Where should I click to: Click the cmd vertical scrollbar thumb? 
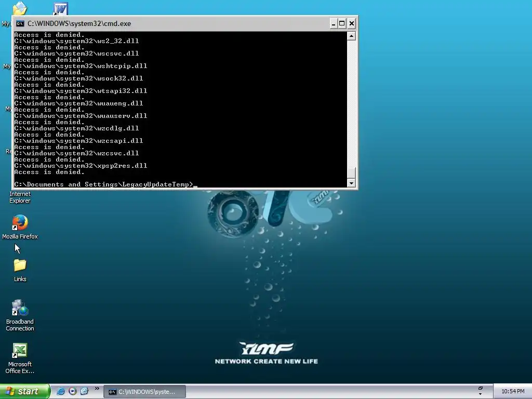point(351,172)
